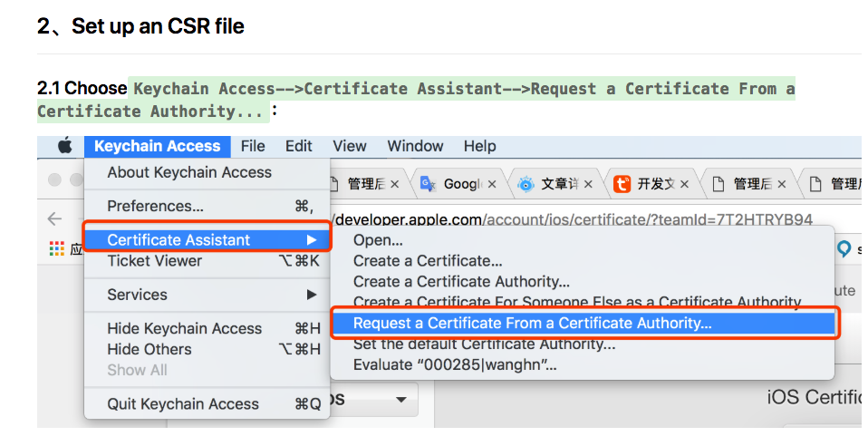This screenshot has width=868, height=446.
Task: Choose Quit Keychain Access
Action: (x=207, y=404)
